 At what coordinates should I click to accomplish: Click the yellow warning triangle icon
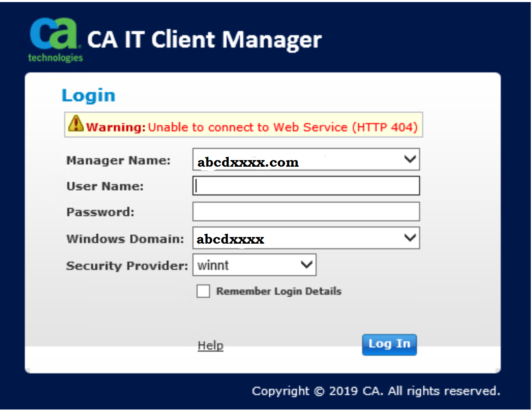[76, 124]
